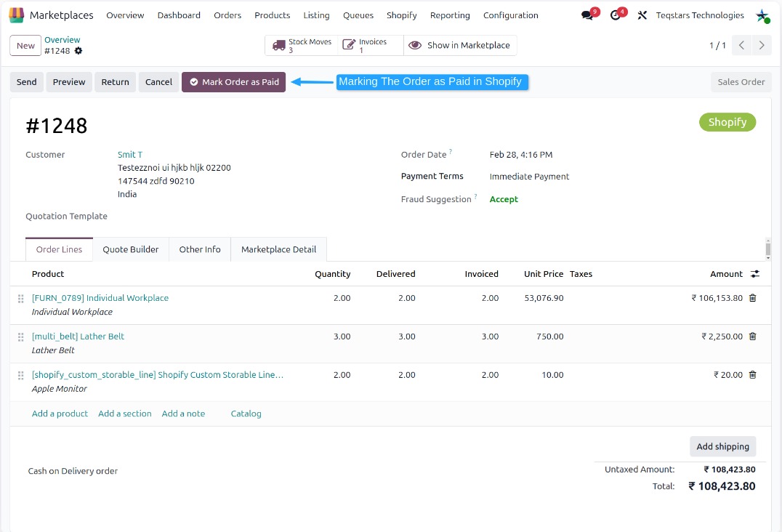Click the New button
The width and height of the screenshot is (782, 532).
(x=25, y=46)
